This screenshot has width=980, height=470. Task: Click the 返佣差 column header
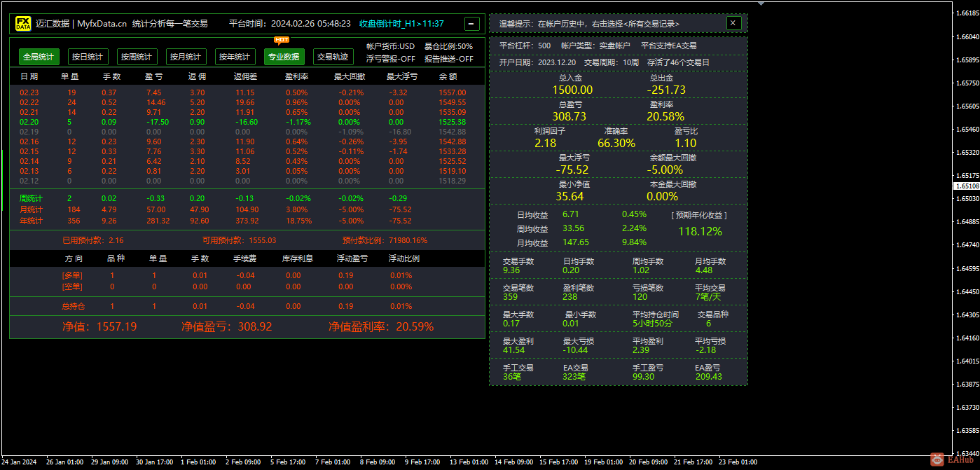(245, 76)
